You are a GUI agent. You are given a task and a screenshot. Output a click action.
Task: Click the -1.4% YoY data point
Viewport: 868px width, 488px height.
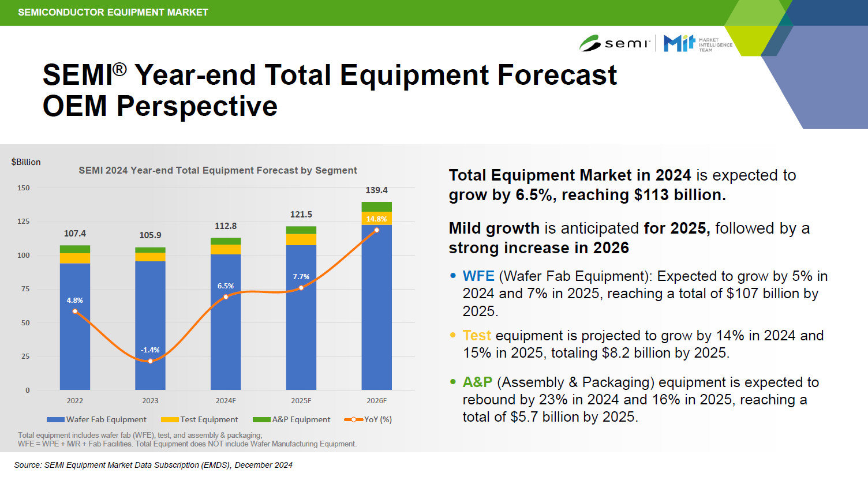[x=150, y=361]
